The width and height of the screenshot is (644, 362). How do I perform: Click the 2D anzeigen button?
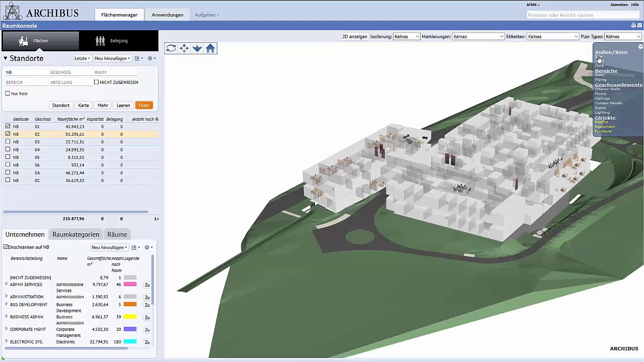tap(355, 37)
